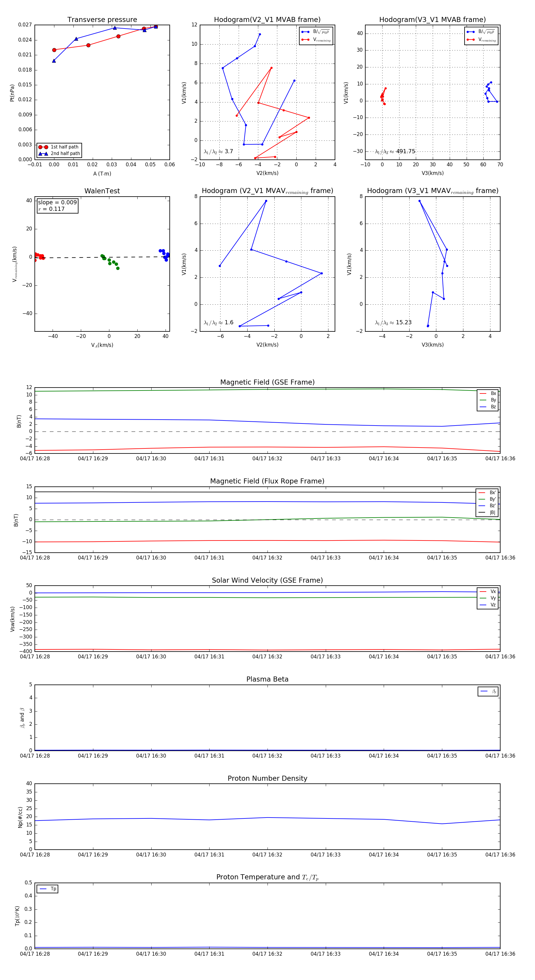Click the λ1/λ2 ≈ 1.6 annotation
The height and width of the screenshot is (980, 535).
click(218, 323)
